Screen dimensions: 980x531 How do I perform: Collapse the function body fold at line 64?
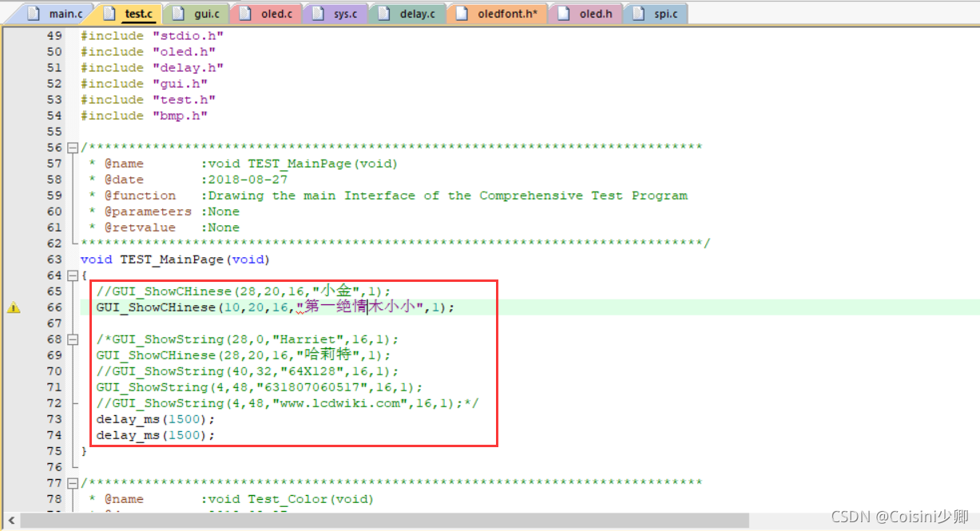73,275
